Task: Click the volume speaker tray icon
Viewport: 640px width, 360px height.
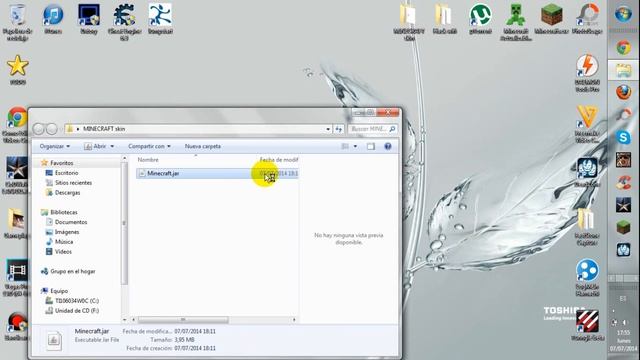Action: point(625,322)
